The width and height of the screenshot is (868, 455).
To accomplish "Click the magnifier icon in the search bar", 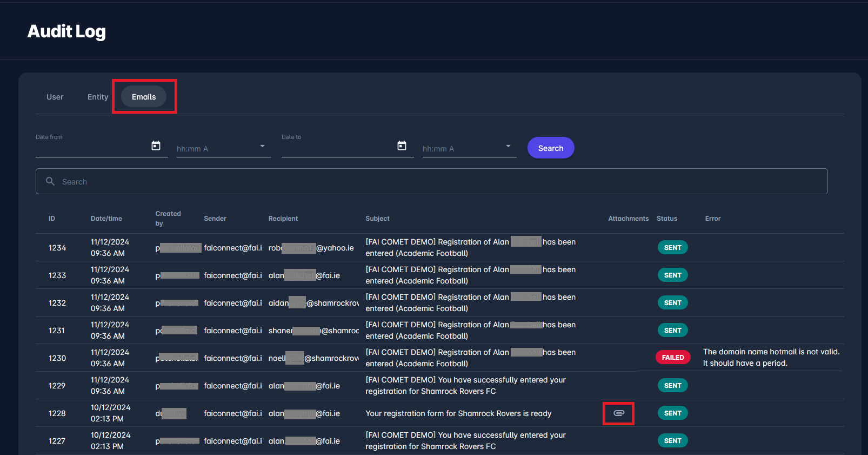I will click(50, 181).
